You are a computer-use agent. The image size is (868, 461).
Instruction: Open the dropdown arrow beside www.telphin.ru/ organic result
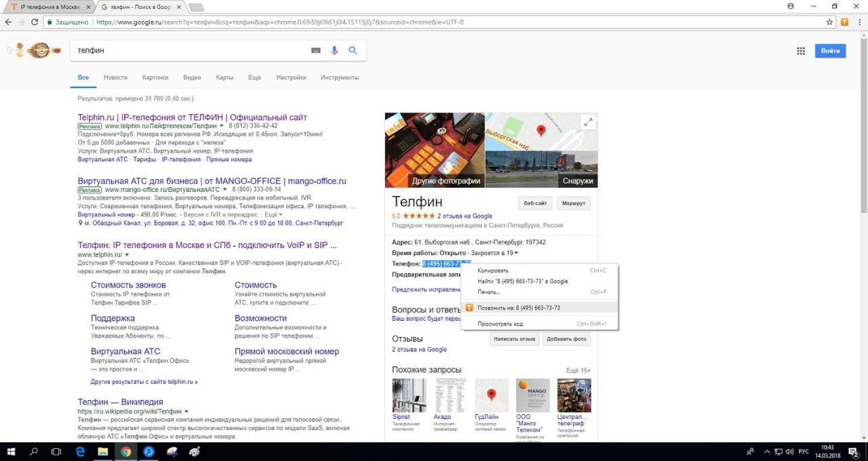pos(127,255)
